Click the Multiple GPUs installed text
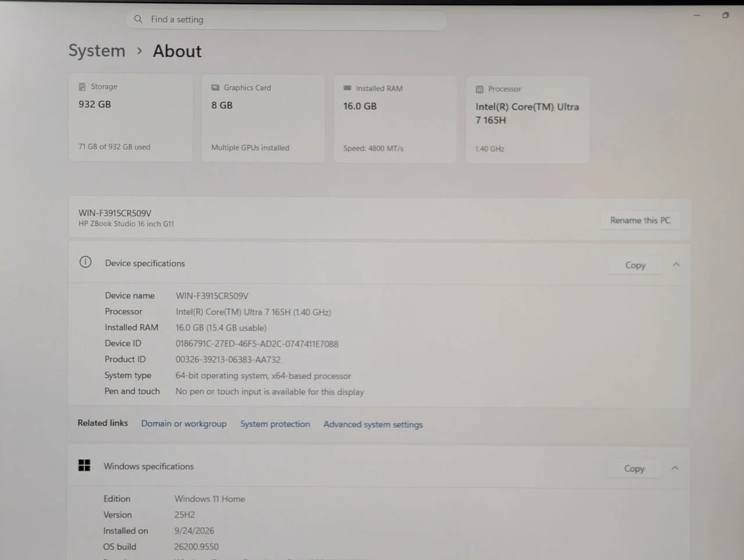 pos(251,148)
